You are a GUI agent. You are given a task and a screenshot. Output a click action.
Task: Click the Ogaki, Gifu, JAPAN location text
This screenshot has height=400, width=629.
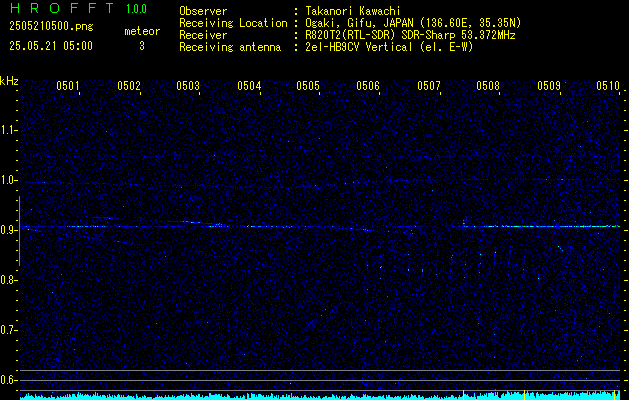(x=413, y=23)
